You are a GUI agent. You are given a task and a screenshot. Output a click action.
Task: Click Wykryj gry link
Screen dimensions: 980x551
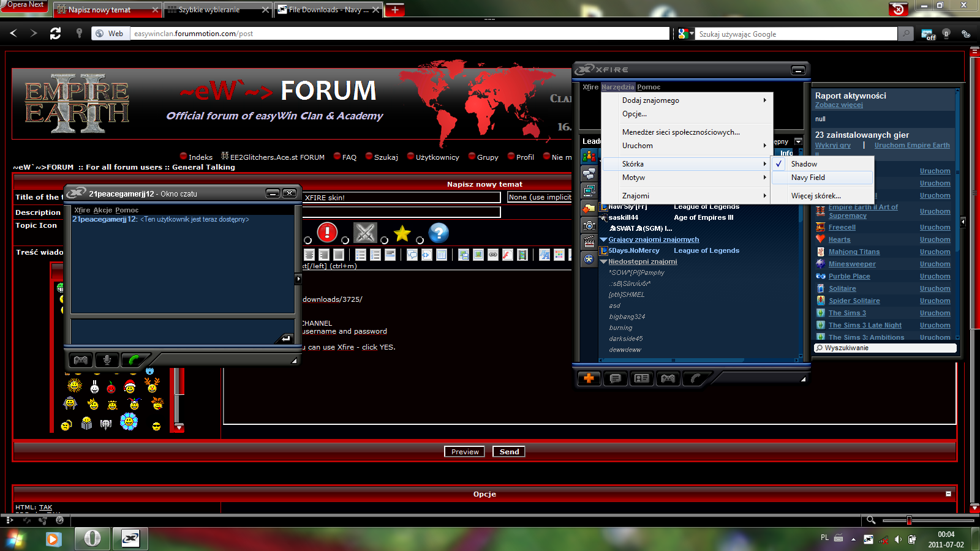832,145
